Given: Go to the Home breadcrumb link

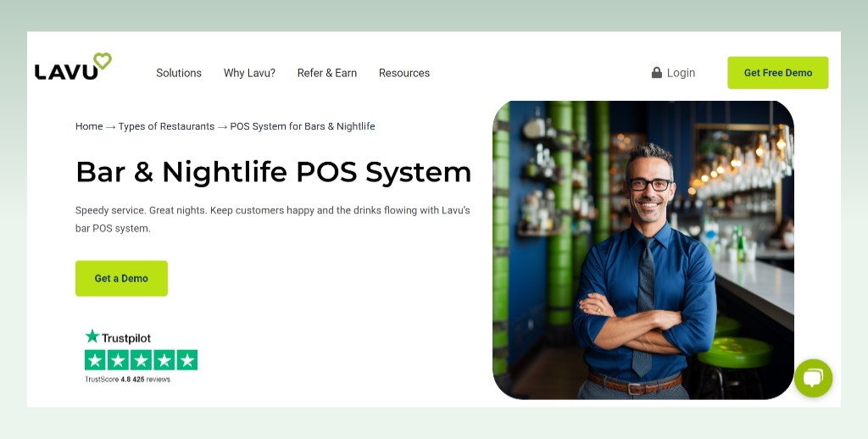Looking at the screenshot, I should tap(89, 126).
